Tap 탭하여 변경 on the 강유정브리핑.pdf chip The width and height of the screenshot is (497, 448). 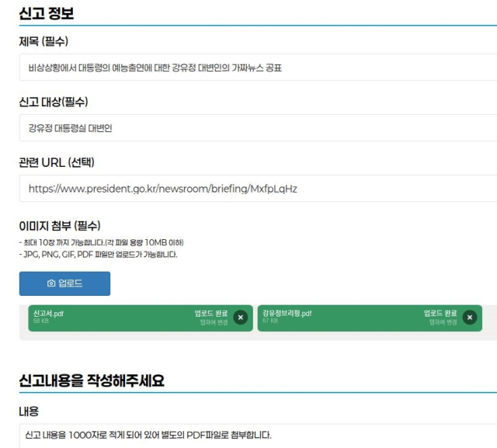(x=443, y=321)
